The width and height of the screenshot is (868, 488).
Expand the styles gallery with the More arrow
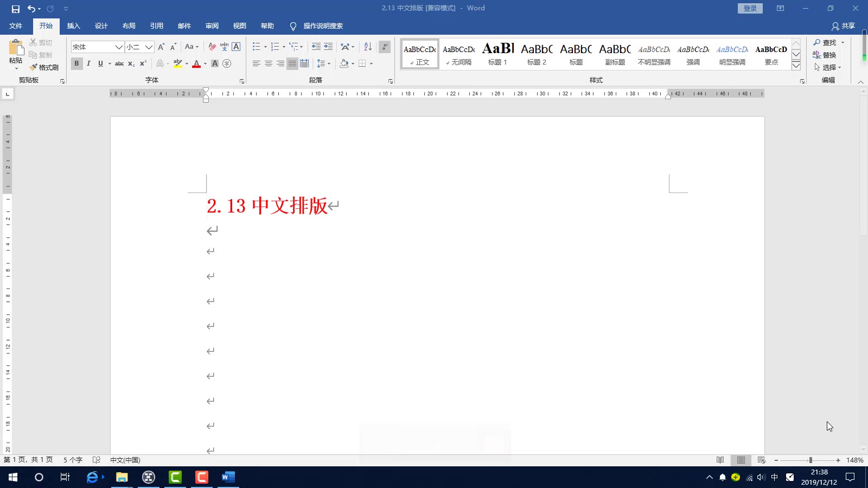click(x=796, y=66)
